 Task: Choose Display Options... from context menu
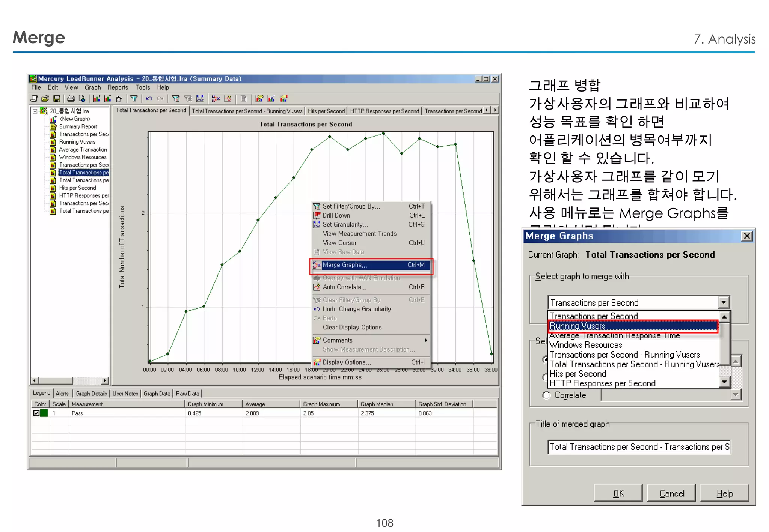[371, 362]
